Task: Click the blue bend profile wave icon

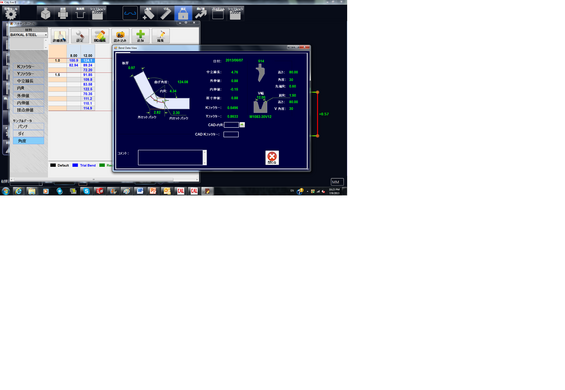Action: (x=130, y=14)
